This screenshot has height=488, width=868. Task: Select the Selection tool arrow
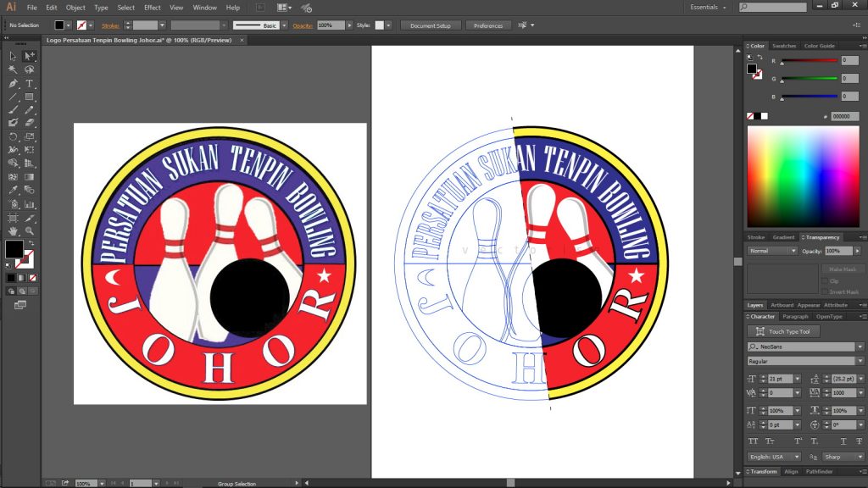click(x=13, y=57)
